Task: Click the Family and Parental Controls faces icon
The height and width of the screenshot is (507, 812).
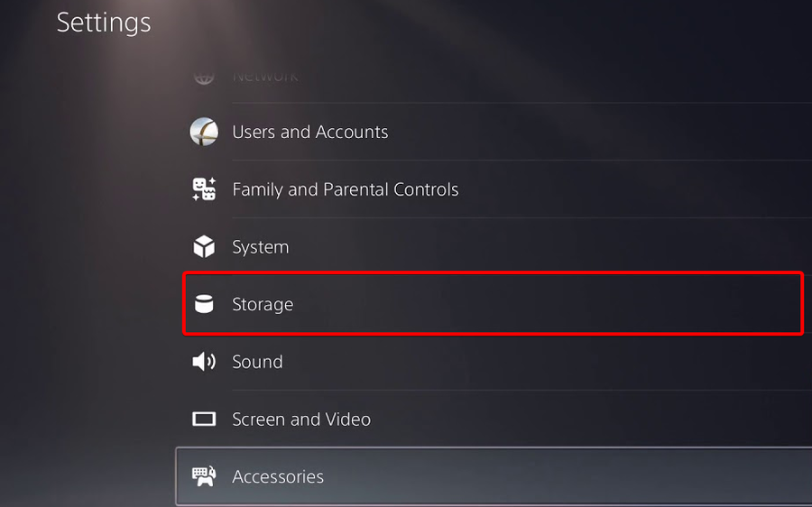Action: (x=204, y=189)
